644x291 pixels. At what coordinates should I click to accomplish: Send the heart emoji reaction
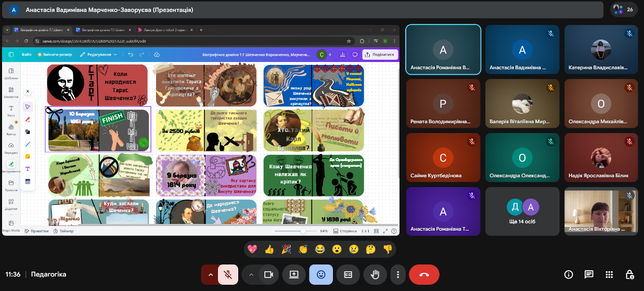point(252,249)
